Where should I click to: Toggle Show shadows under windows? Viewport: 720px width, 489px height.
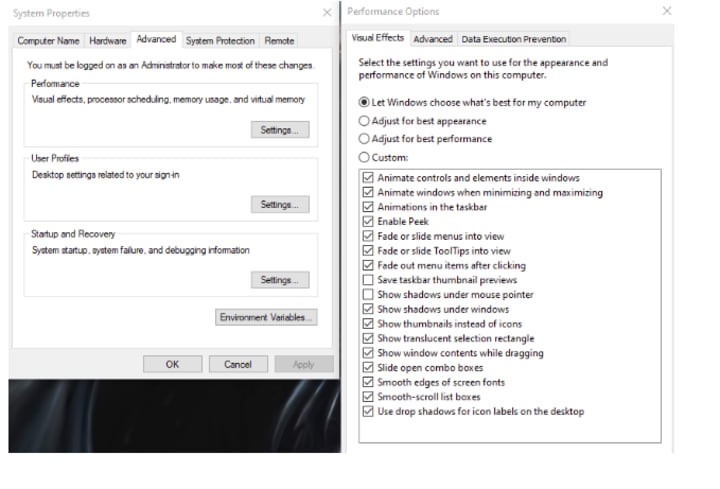click(368, 309)
